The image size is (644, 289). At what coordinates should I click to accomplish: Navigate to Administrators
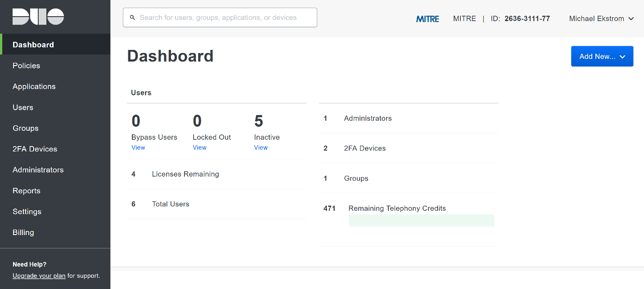[x=38, y=169]
